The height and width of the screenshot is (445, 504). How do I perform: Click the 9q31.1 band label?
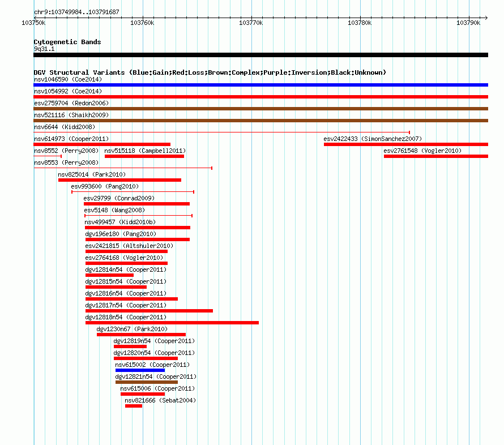[44, 49]
